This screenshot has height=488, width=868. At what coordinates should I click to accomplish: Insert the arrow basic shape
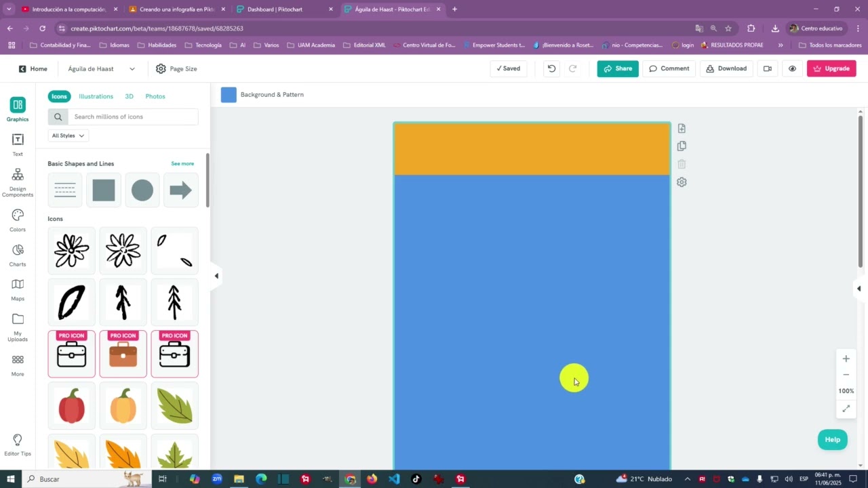[181, 190]
